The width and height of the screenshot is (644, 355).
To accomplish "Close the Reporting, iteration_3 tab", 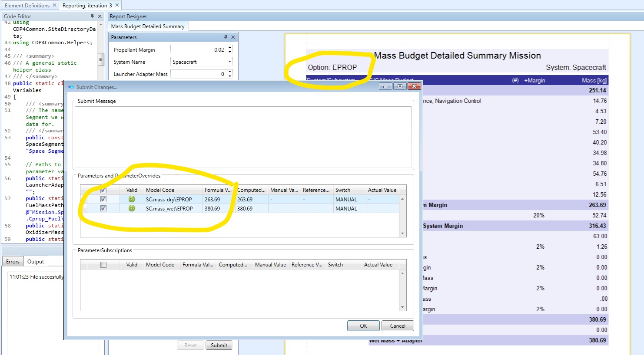I will pos(116,6).
